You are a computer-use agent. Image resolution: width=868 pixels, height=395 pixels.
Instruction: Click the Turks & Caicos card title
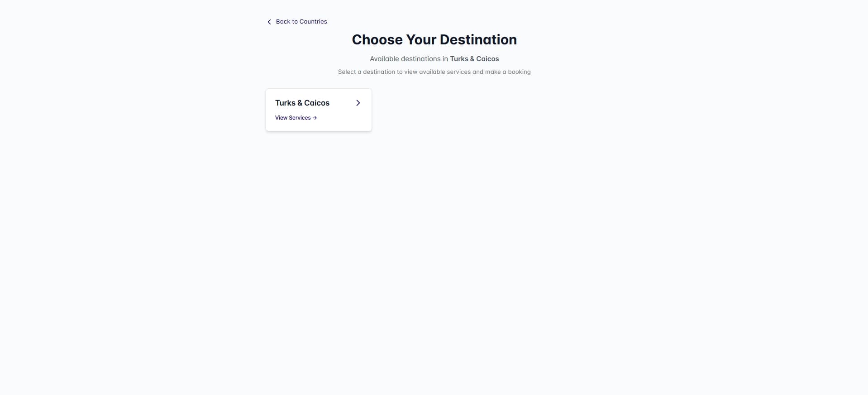click(302, 103)
